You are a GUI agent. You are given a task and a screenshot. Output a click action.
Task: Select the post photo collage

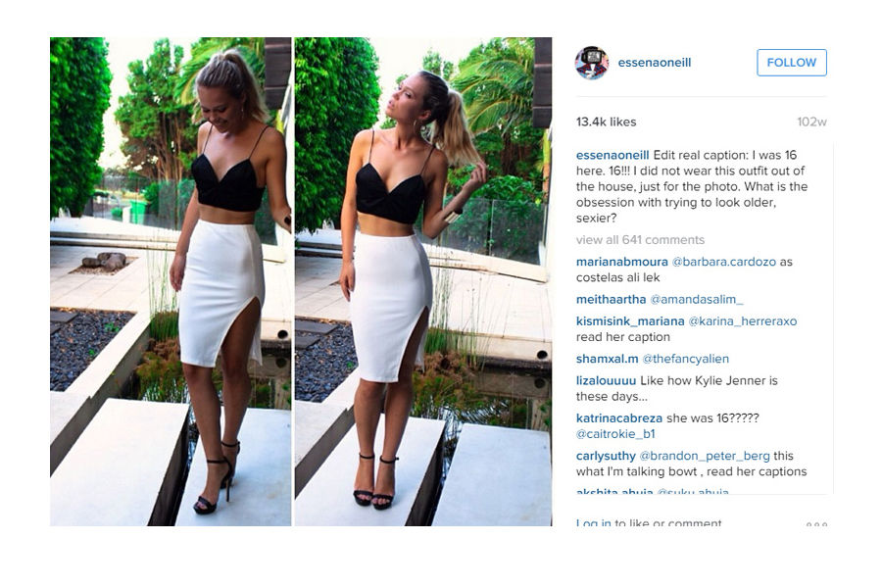tap(301, 281)
